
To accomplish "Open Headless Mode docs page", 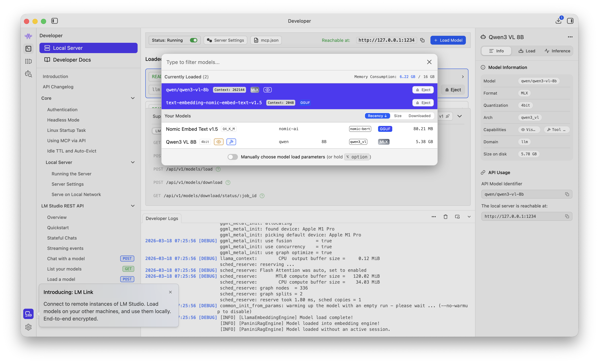I will click(63, 120).
